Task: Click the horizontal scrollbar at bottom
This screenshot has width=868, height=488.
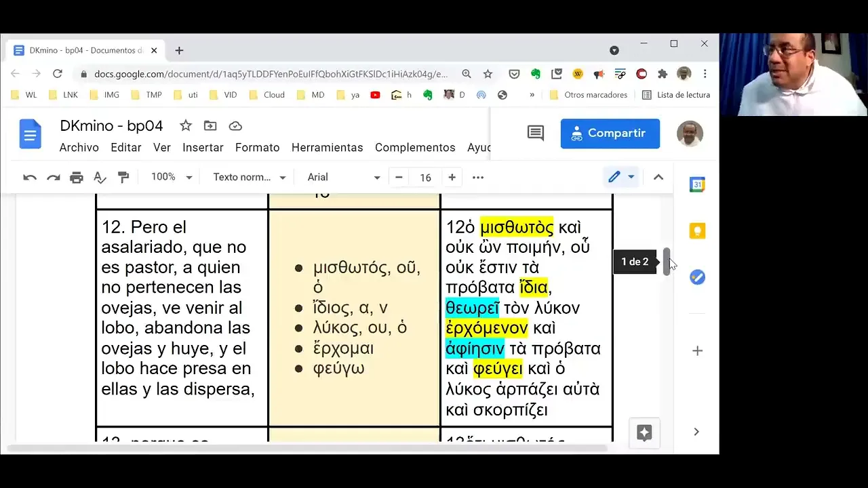Action: (307, 449)
